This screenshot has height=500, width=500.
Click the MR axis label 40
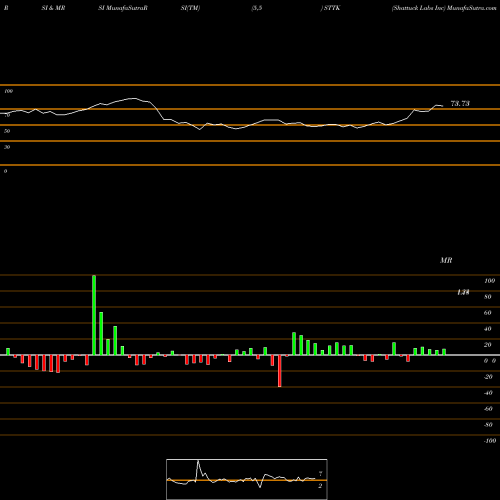coord(488,329)
